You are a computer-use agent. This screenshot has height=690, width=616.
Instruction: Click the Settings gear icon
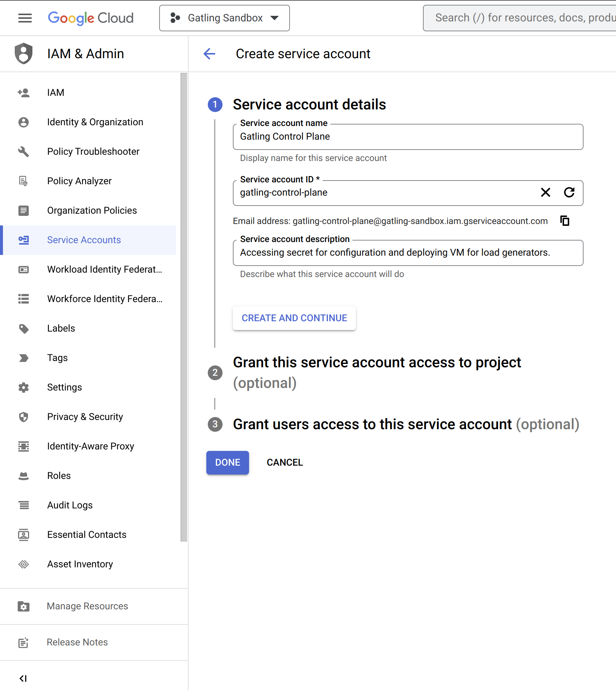click(24, 387)
